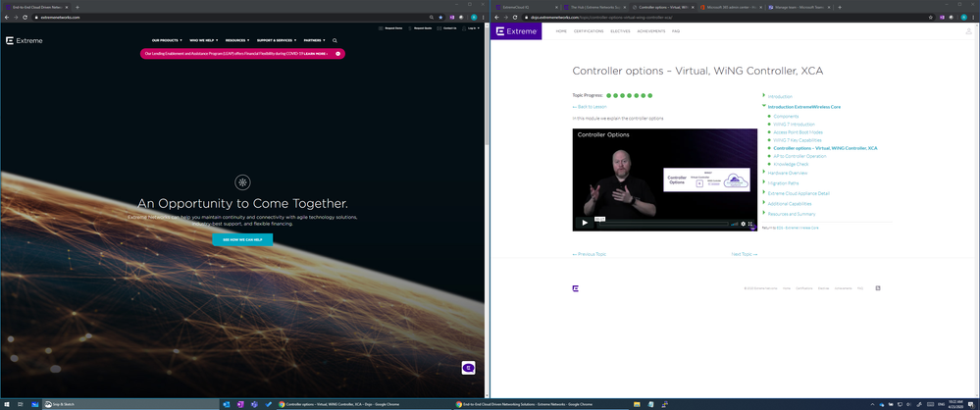
Task: Bookmark the Dojo page with star
Action: point(929,17)
